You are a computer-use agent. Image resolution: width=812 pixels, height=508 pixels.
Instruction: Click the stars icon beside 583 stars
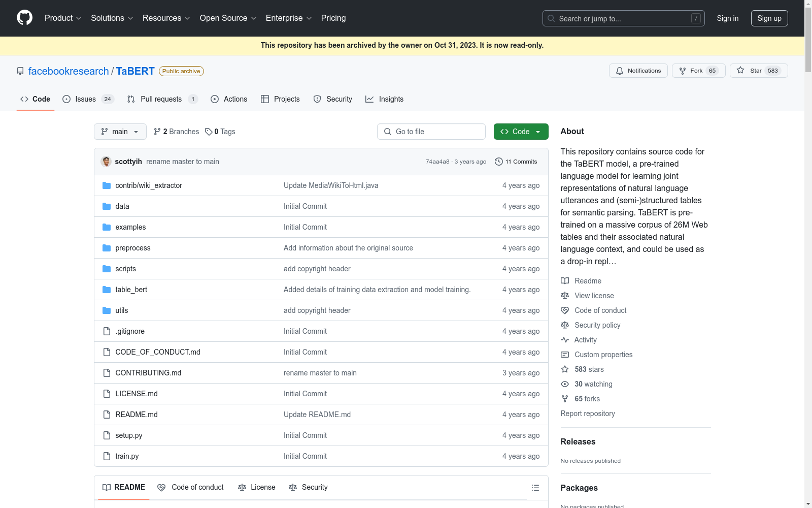pos(565,369)
